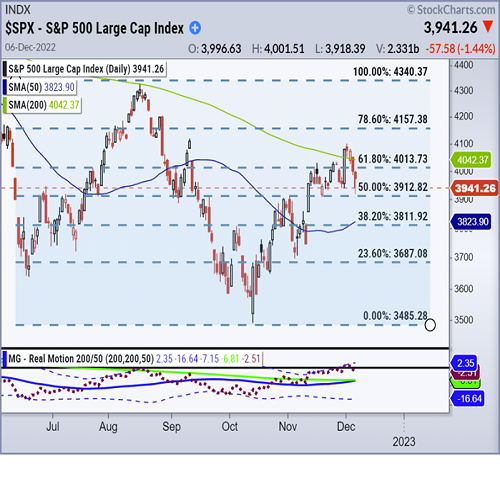Select the white circle handle at the 0.00% Fibonacci line
Image resolution: width=500 pixels, height=500 pixels.
tap(430, 325)
